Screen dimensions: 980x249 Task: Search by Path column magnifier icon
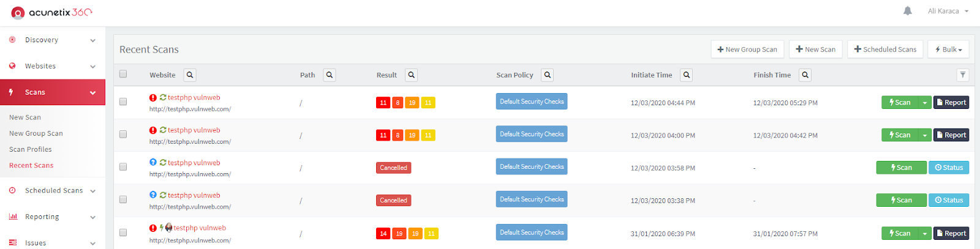point(330,75)
